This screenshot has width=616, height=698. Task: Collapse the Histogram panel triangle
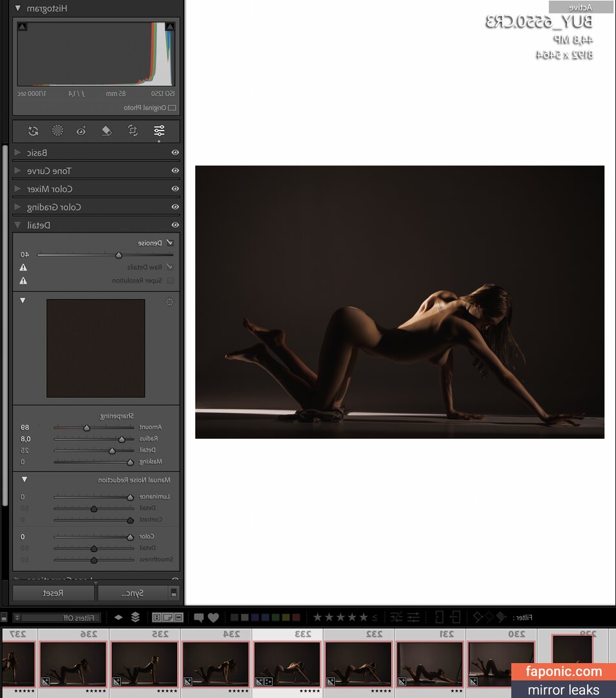(18, 8)
